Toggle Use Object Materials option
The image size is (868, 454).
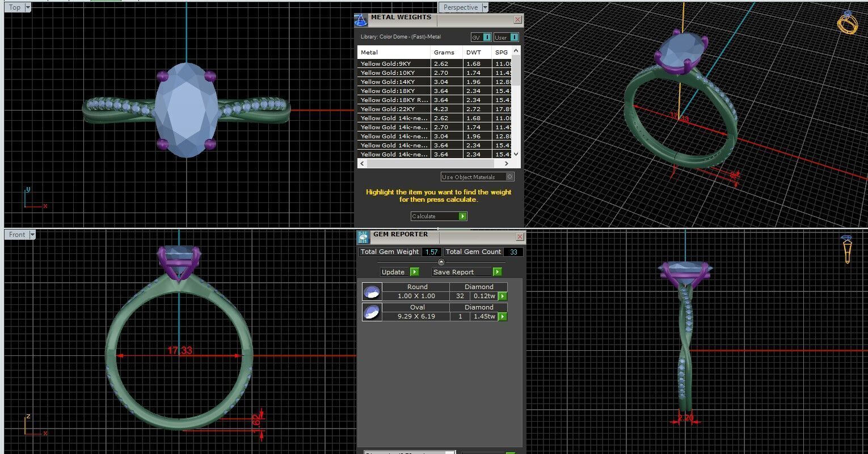point(478,177)
